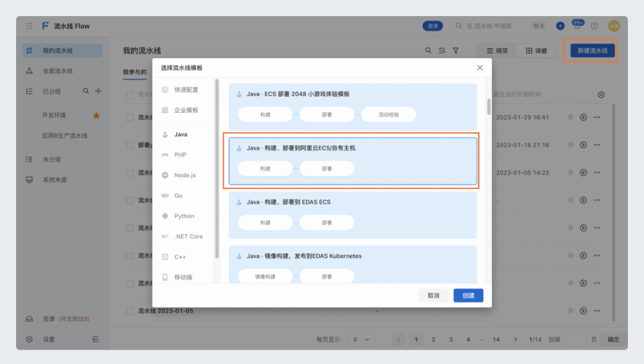The height and width of the screenshot is (364, 644).
Task: Choose Java ECS 2048 小游戏体验模板 card
Action: (353, 107)
